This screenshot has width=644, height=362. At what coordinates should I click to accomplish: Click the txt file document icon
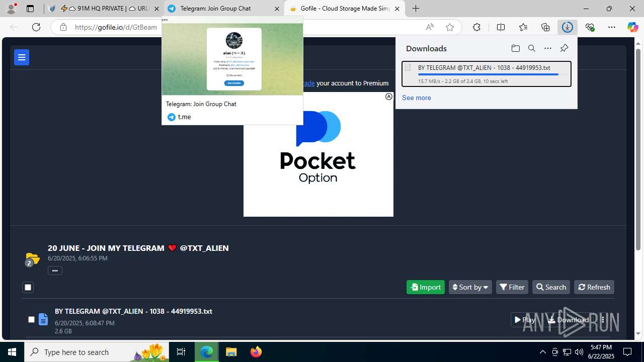(x=43, y=319)
